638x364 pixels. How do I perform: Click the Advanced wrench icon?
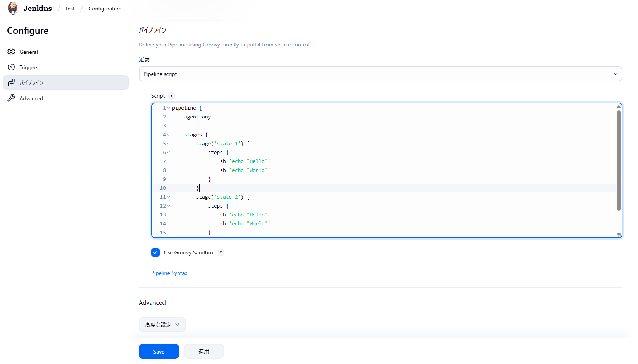click(x=11, y=98)
